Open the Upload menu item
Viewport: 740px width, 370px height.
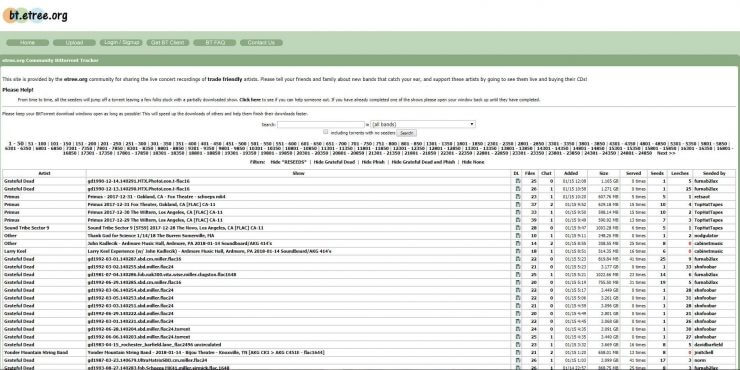[74, 43]
